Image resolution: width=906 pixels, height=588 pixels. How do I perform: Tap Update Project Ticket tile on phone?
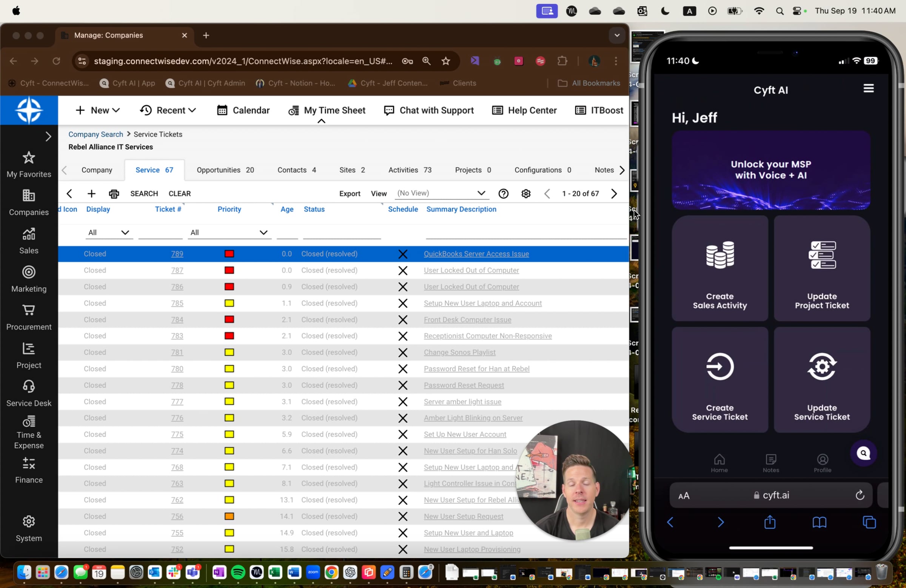[x=821, y=269]
